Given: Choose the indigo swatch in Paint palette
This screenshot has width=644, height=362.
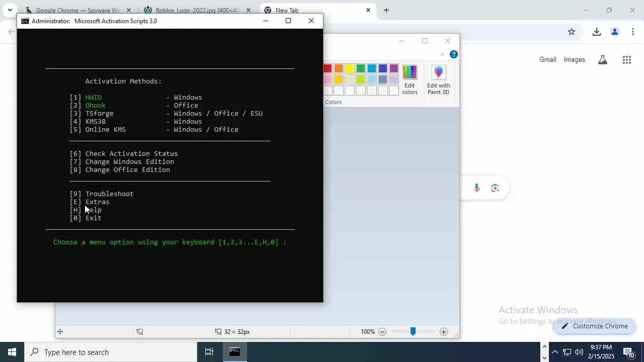Looking at the screenshot, I should 383,68.
